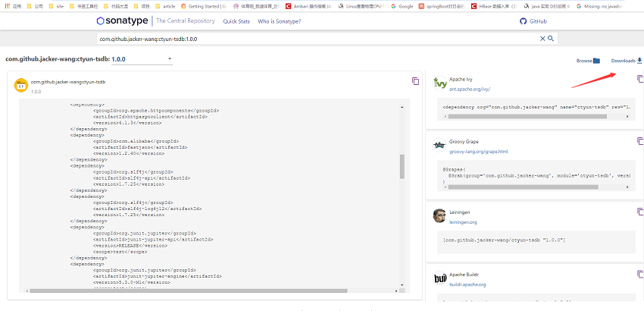
Task: Copy the Apache Ivy snippet
Action: click(640, 79)
